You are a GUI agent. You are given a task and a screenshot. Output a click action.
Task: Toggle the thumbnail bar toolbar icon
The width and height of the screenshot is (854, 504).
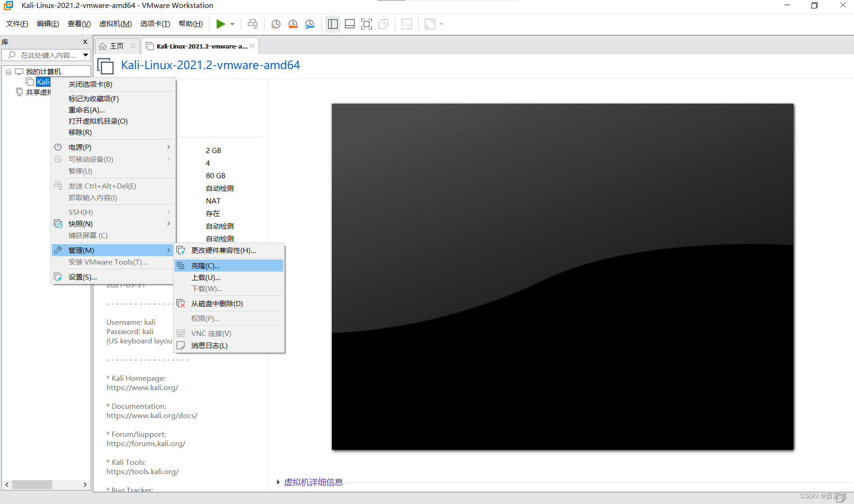click(350, 24)
